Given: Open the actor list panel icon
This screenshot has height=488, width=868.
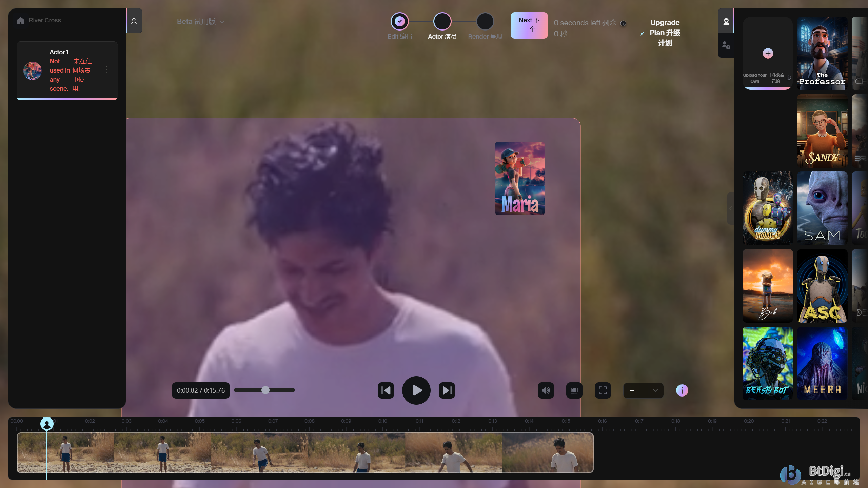Looking at the screenshot, I should pos(134,21).
